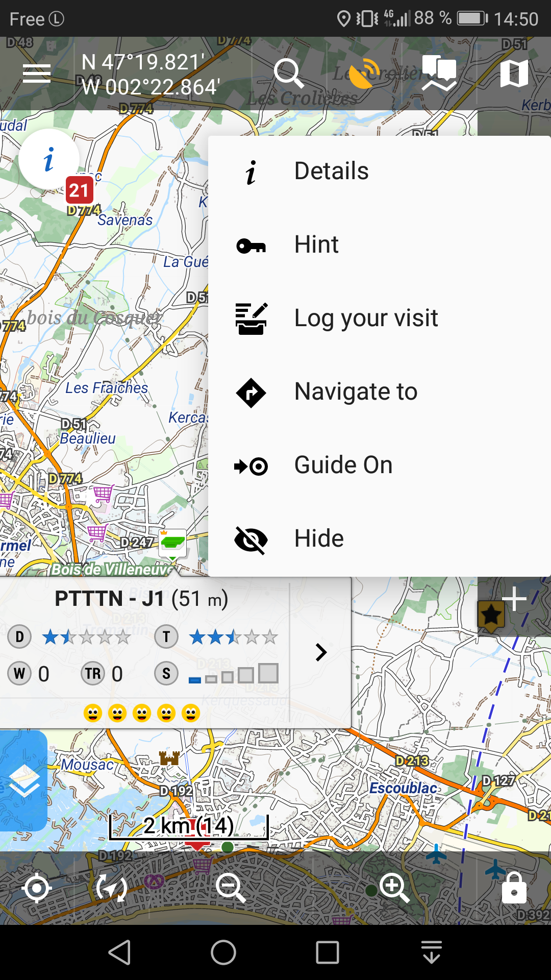Select Guide On option
551x980 pixels.
click(343, 465)
